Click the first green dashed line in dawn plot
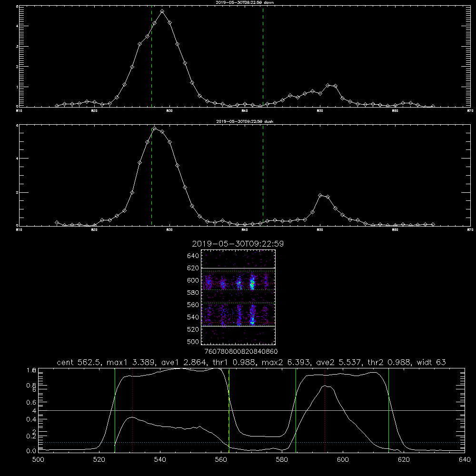Image resolution: width=476 pixels, height=476 pixels. pos(151,56)
